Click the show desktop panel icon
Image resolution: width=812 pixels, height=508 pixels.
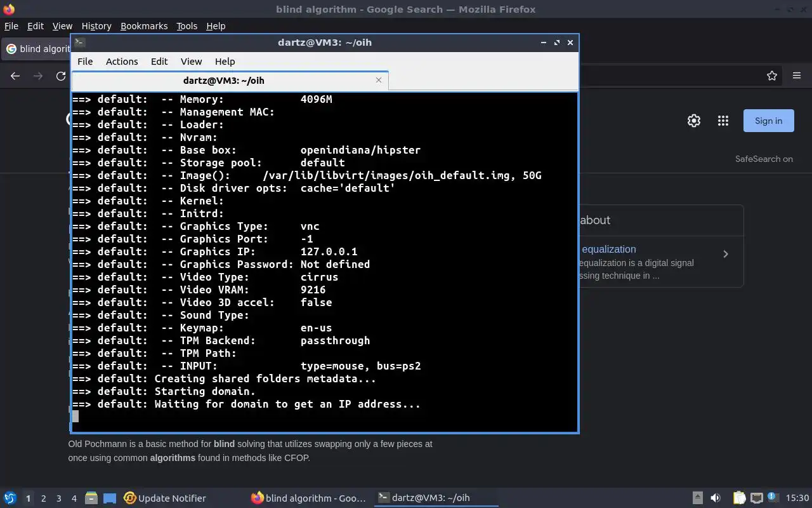(x=110, y=498)
